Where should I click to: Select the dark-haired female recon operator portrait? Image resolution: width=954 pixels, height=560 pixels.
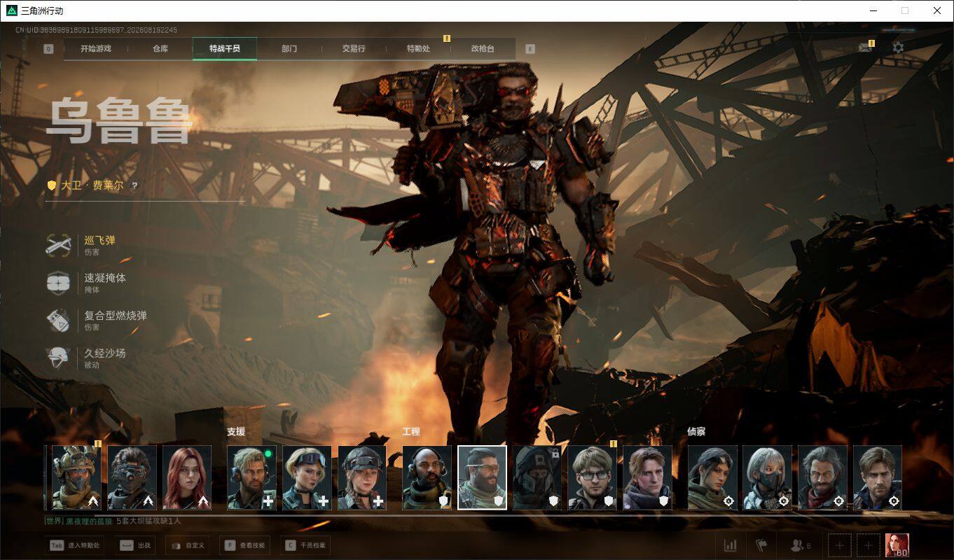pyautogui.click(x=712, y=477)
